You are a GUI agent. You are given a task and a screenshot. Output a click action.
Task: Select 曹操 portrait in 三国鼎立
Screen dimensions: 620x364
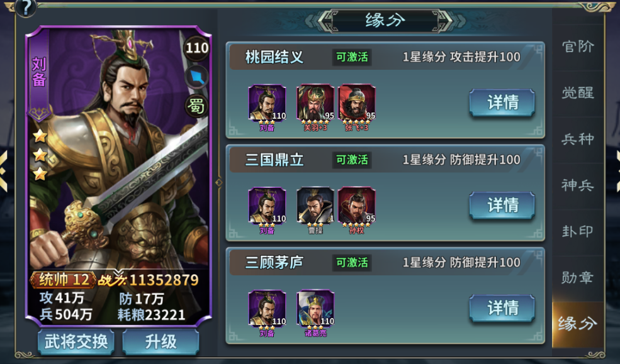pos(315,206)
